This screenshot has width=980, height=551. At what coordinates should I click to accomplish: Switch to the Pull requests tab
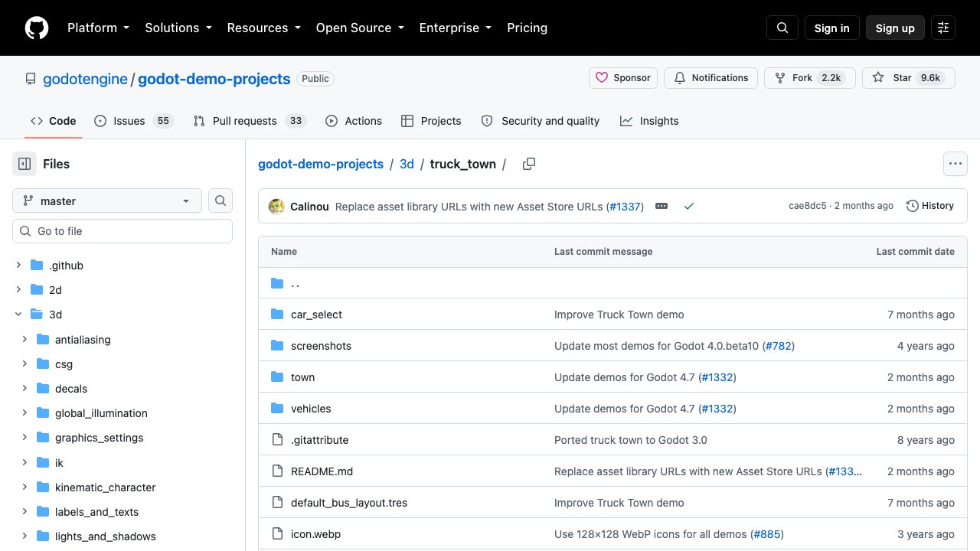pos(249,121)
